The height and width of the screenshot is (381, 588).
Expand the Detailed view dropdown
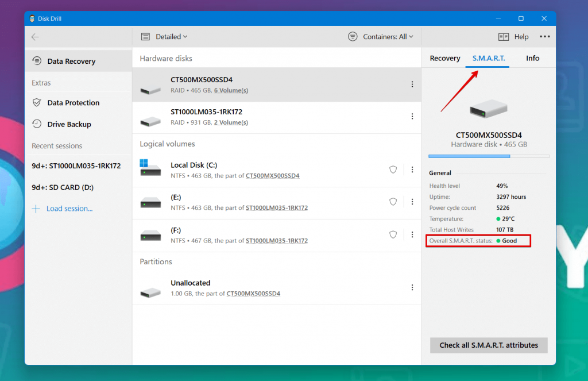pyautogui.click(x=165, y=37)
